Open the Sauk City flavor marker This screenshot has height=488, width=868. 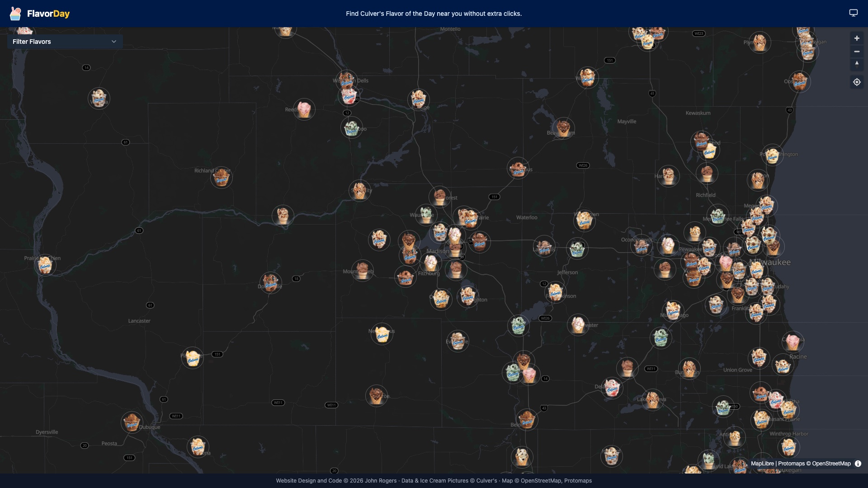pyautogui.click(x=360, y=191)
